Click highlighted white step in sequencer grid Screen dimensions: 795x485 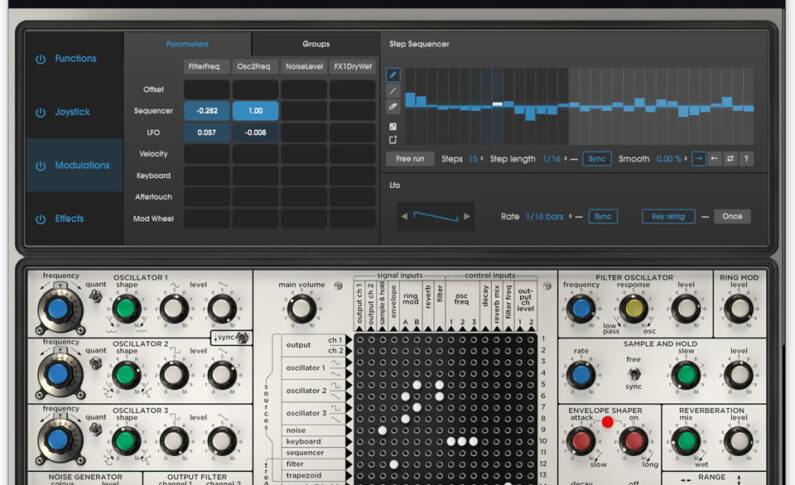pyautogui.click(x=497, y=104)
